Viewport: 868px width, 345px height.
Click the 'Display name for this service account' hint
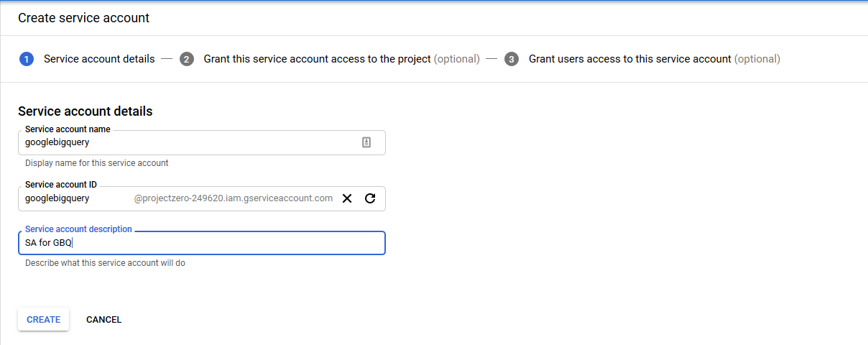[96, 163]
